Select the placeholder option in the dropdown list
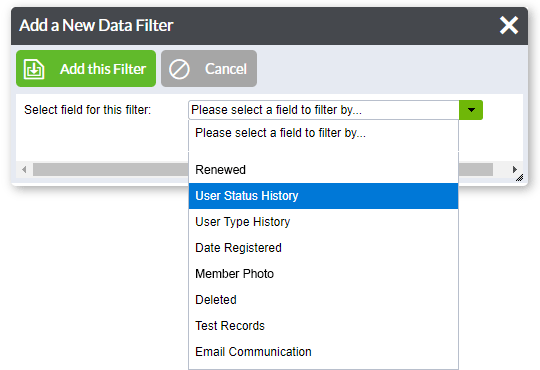This screenshot has width=540, height=370. (323, 133)
